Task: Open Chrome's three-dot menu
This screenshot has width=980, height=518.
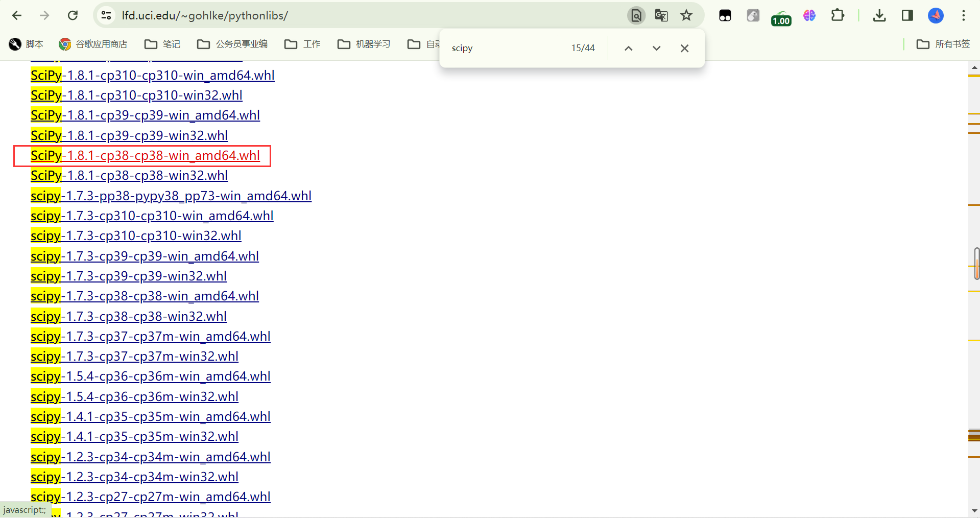Action: [x=964, y=15]
